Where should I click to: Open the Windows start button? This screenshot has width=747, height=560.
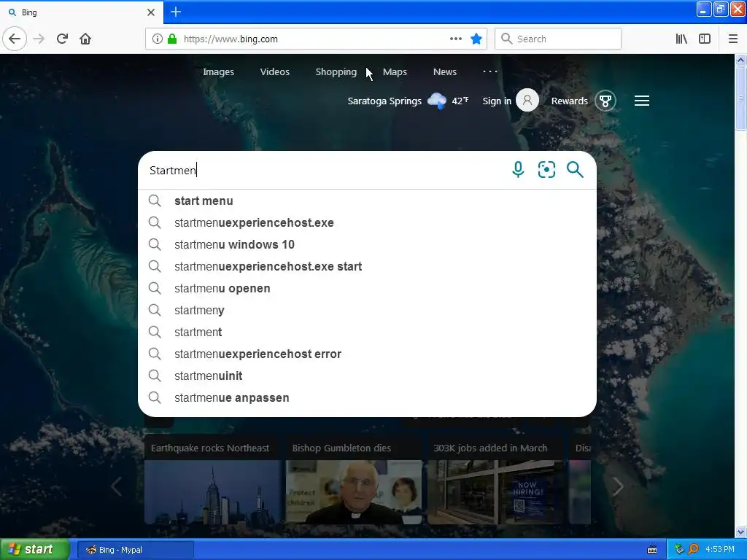click(x=35, y=550)
